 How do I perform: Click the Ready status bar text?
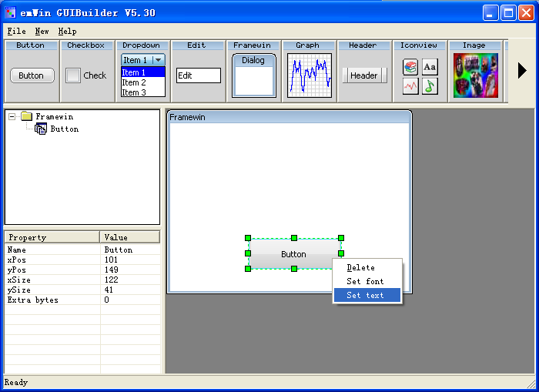tap(16, 382)
